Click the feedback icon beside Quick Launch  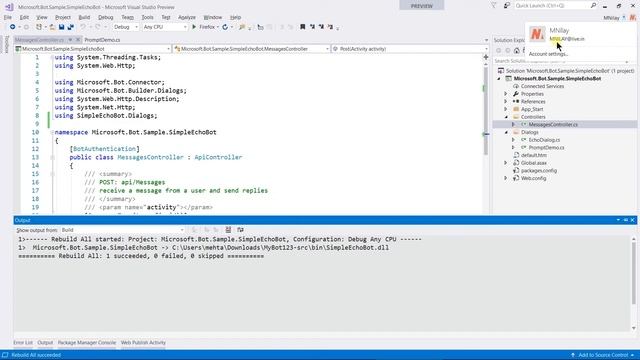point(507,6)
